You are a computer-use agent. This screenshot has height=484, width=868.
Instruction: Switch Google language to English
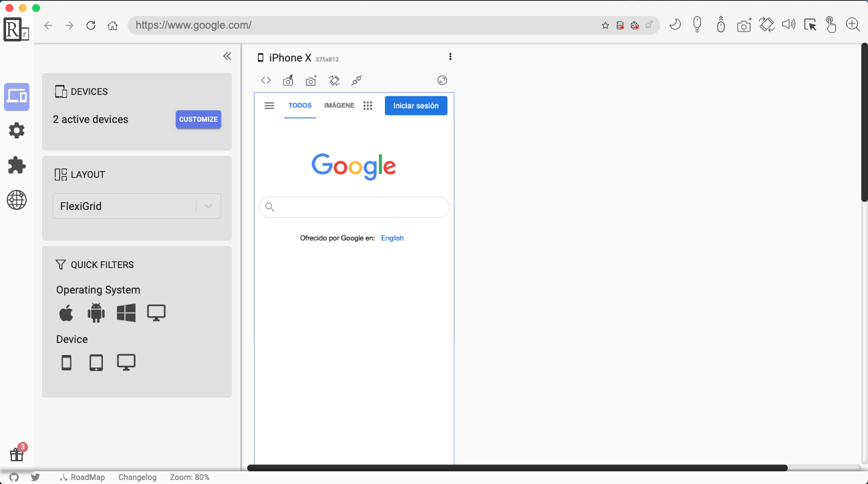(x=392, y=238)
